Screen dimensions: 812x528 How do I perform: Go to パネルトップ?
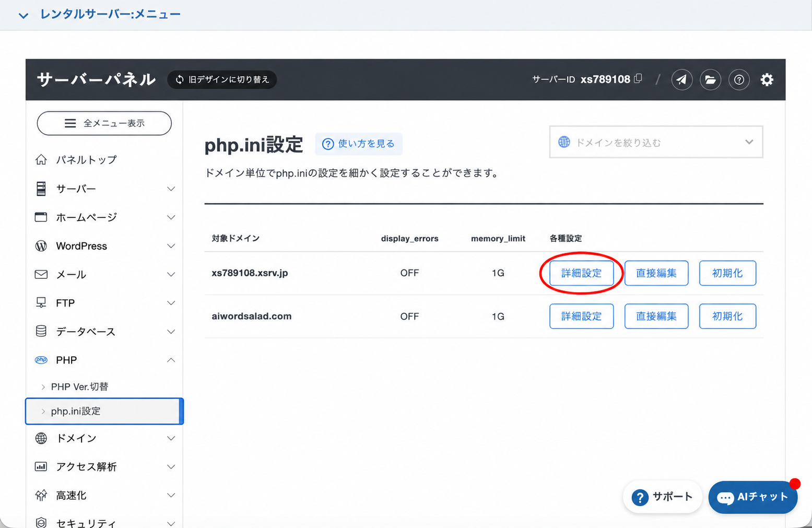(87, 160)
